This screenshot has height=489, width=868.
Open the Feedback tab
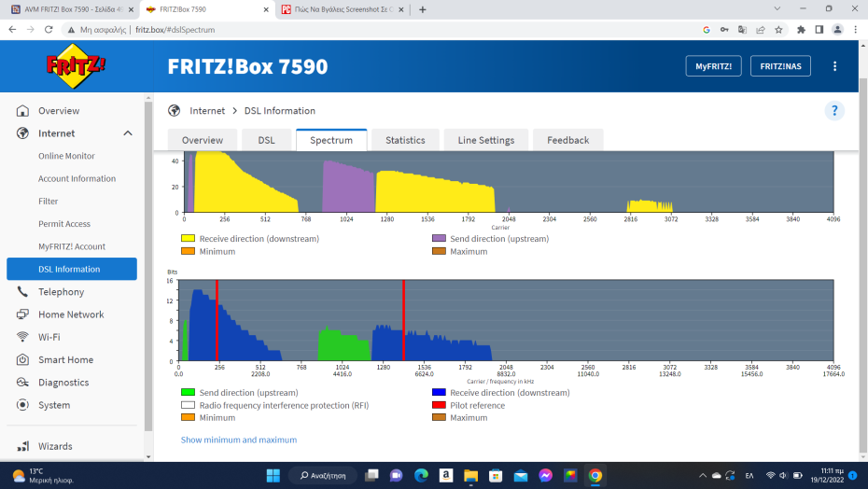[x=568, y=140]
